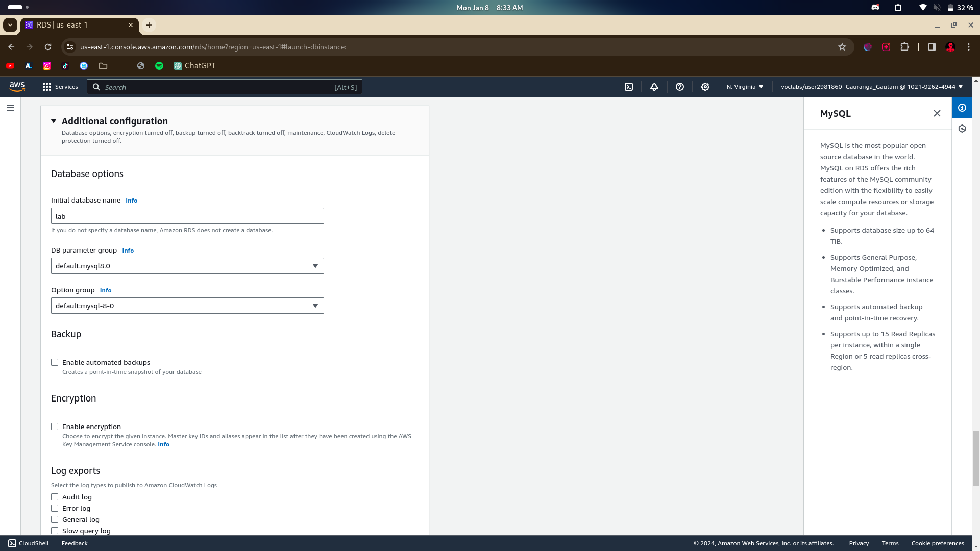Viewport: 980px width, 551px height.
Task: Click Info link beside Initial database name
Action: [x=131, y=201]
